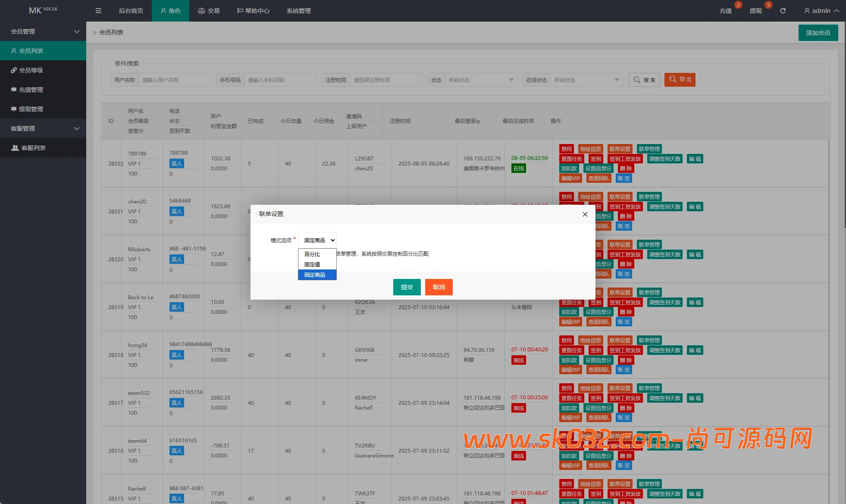Screen dimensions: 846x504
Task: Open 充值管理 in the sidebar
Action: 31,90
